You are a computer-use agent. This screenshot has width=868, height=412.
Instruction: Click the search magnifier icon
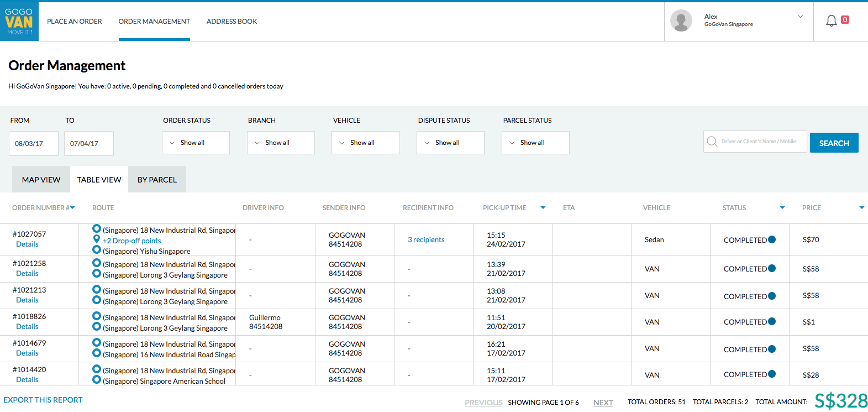coord(712,142)
